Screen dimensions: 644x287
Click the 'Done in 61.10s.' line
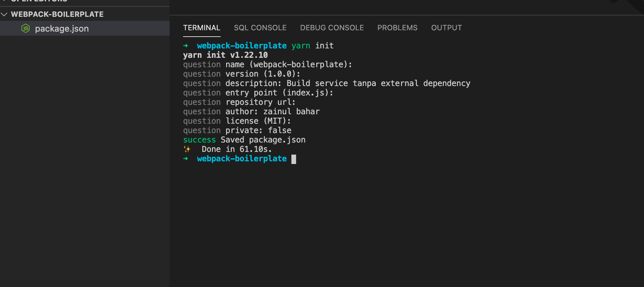pos(237,149)
